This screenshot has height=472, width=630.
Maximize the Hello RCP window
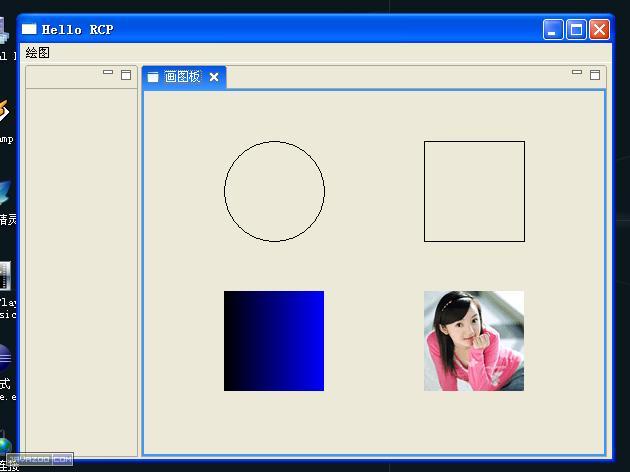click(576, 30)
